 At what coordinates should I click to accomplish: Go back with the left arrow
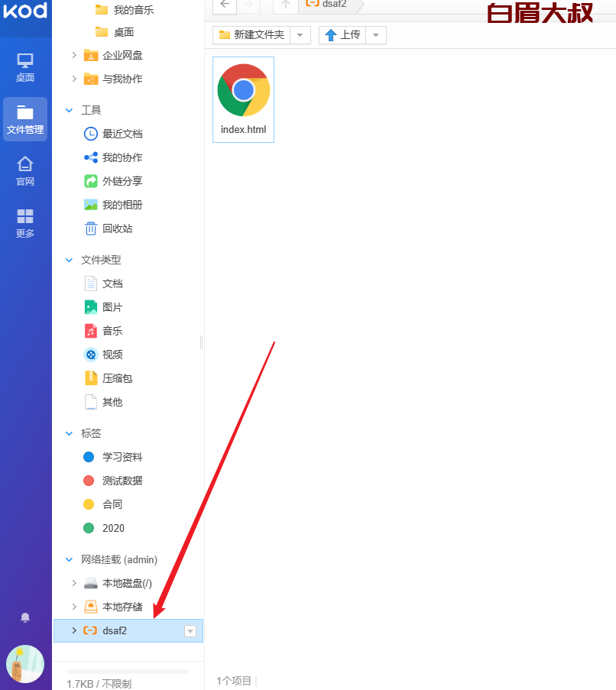pos(225,5)
